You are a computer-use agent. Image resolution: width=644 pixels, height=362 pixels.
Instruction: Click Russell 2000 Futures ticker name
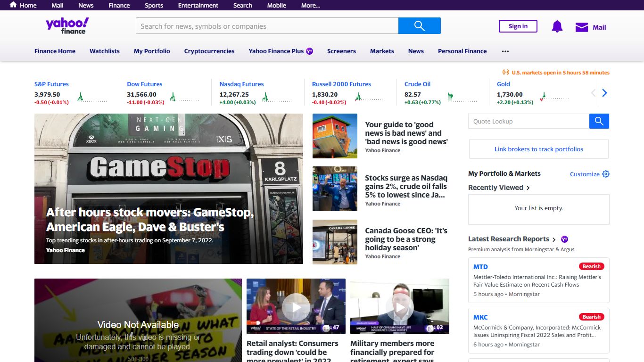(x=341, y=84)
